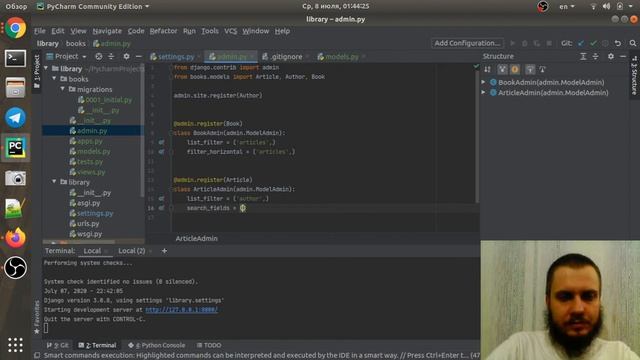Click tool windows quick-access icon in status bar
This screenshot has width=640, height=360.
37,356
